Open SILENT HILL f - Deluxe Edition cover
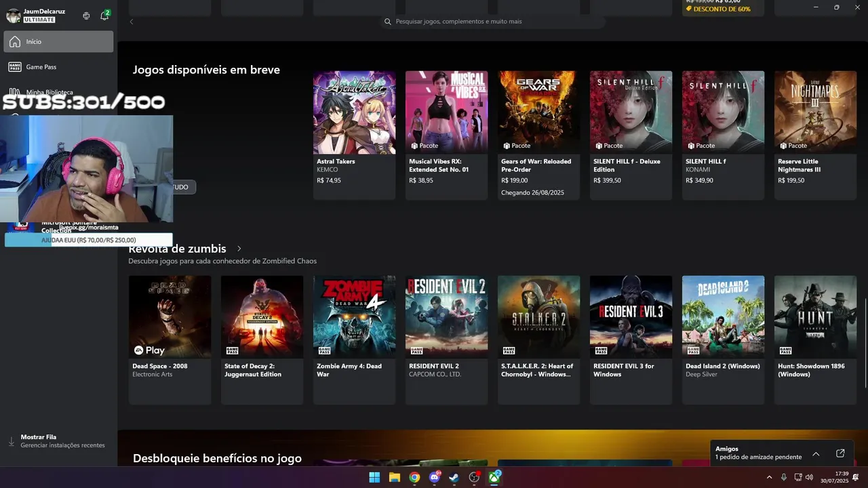Image resolution: width=868 pixels, height=488 pixels. coord(631,113)
